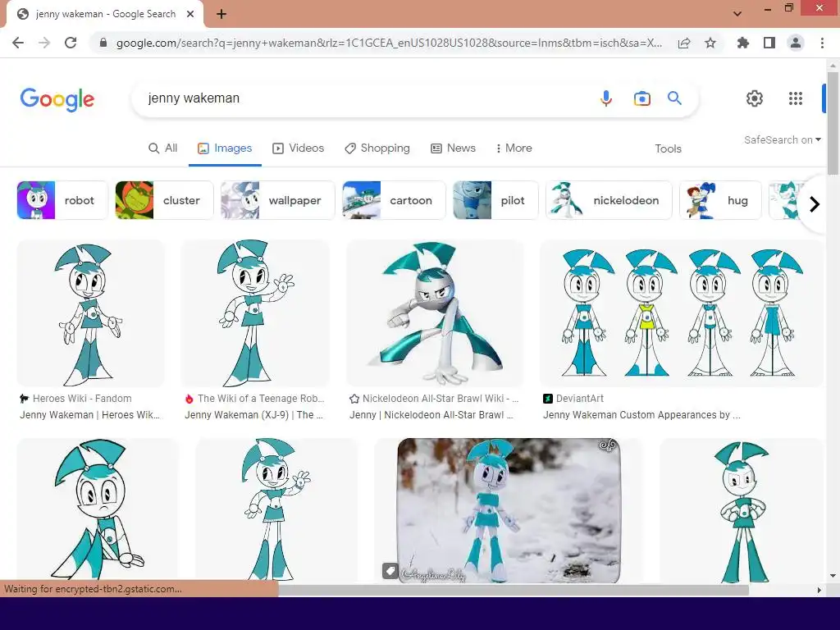840x630 pixels.
Task: Click the URL in the address bar
Action: point(389,43)
